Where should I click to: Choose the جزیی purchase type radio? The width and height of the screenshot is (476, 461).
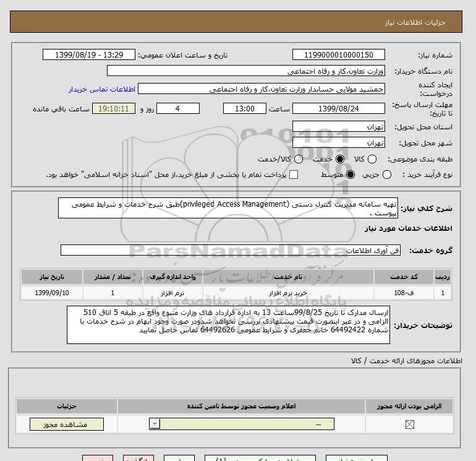pos(387,174)
